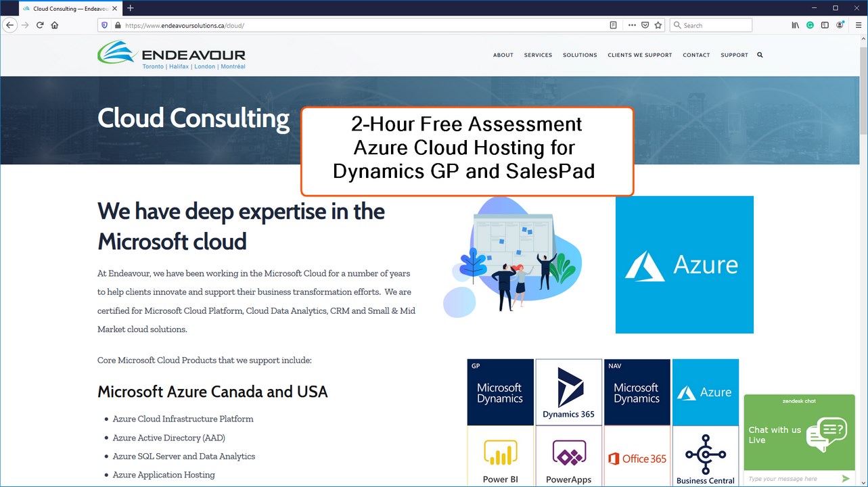Click the large Azure logo image
Viewport: 868px width, 487px height.
coord(685,264)
